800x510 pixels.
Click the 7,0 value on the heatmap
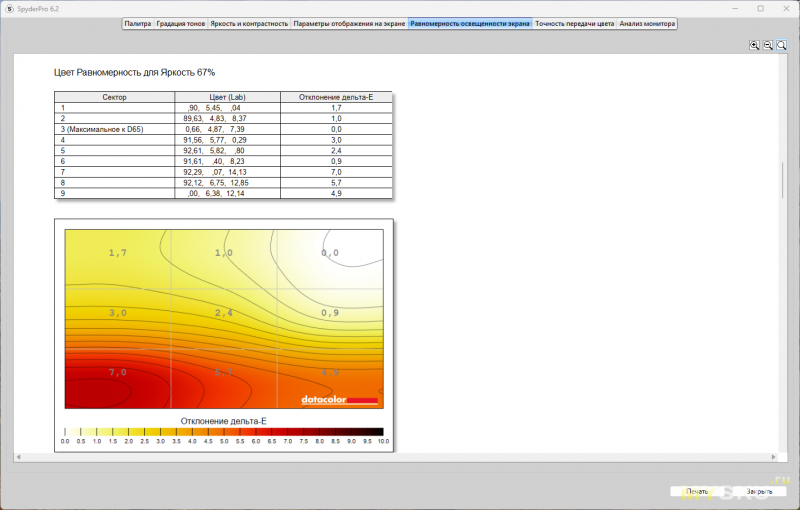pos(117,372)
